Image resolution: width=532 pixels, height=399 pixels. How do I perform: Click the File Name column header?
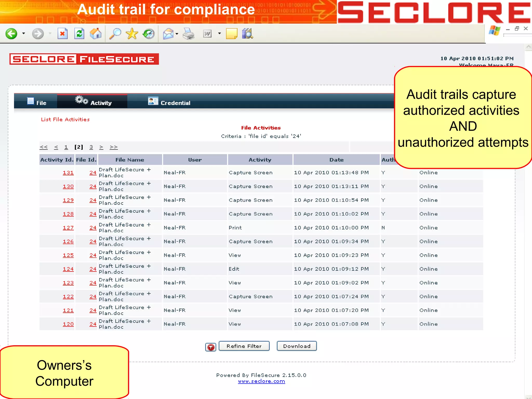click(x=130, y=160)
